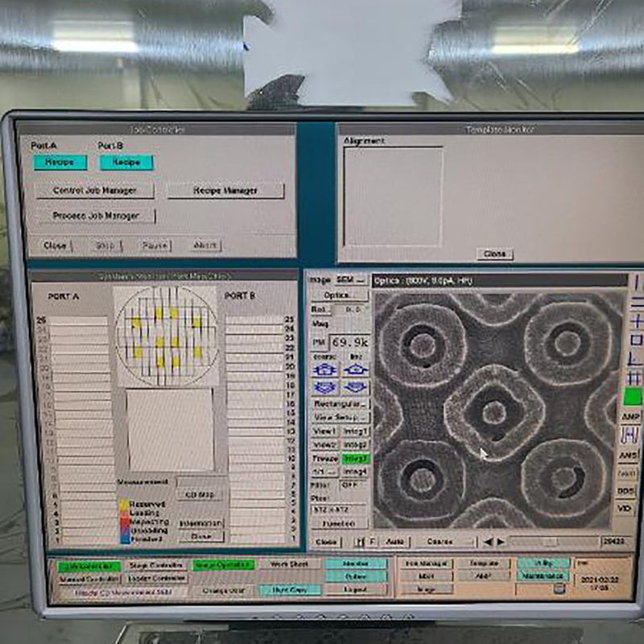
Task: Click the lower-left coarse magnification icon
Action: pos(325,387)
